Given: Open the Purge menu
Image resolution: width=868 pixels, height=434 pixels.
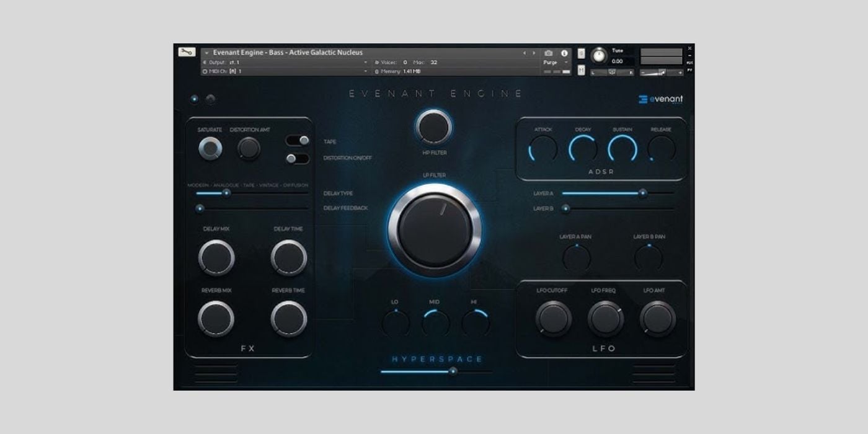Looking at the screenshot, I should [554, 63].
